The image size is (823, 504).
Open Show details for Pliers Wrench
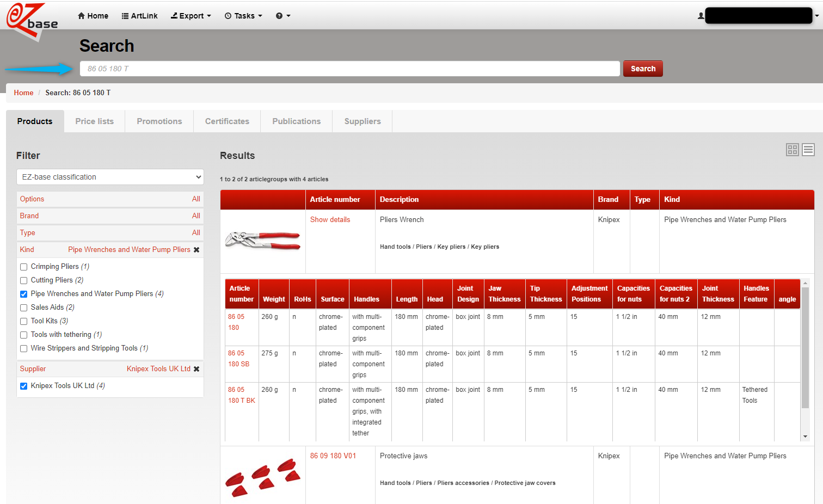pos(330,220)
